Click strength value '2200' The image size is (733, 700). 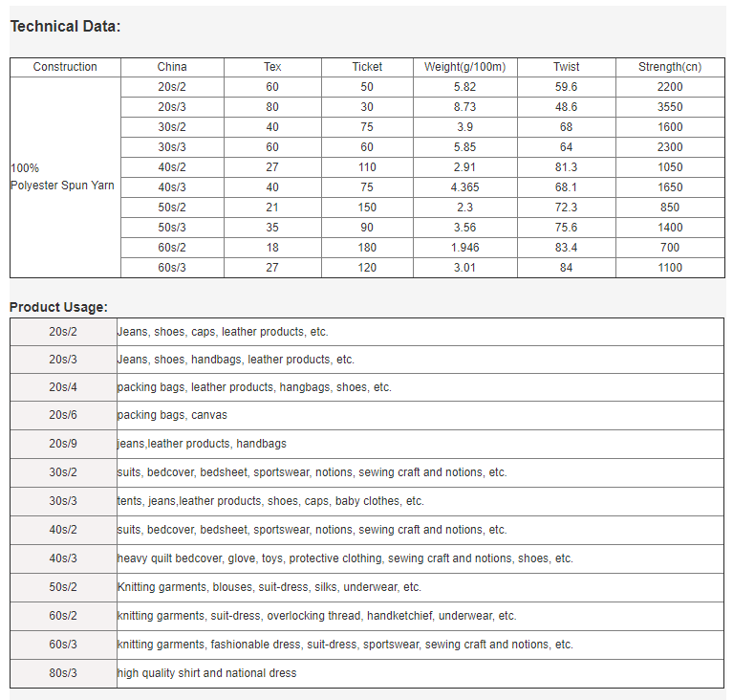click(x=670, y=87)
